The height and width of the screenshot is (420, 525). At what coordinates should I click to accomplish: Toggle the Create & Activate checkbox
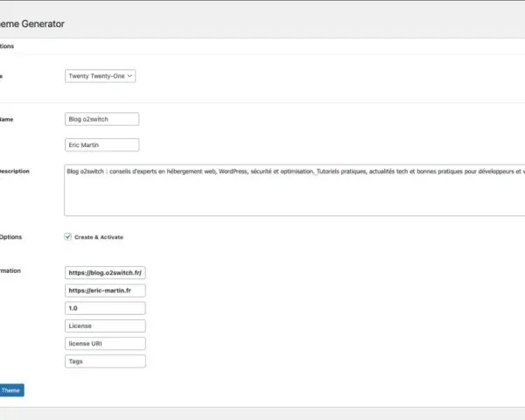click(x=68, y=237)
